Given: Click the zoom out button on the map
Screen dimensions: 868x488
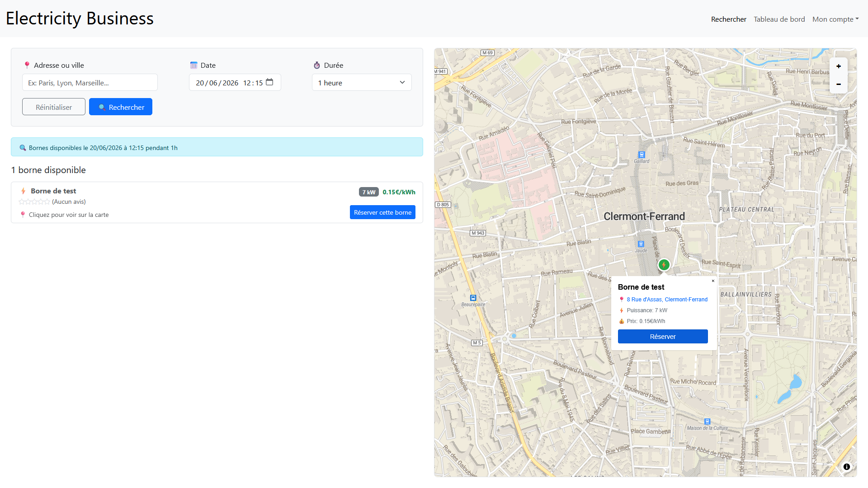Looking at the screenshot, I should 839,83.
